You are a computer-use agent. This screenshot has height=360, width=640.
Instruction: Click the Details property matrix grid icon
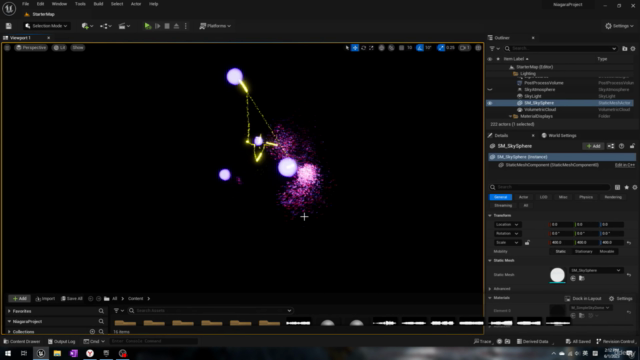(617, 187)
